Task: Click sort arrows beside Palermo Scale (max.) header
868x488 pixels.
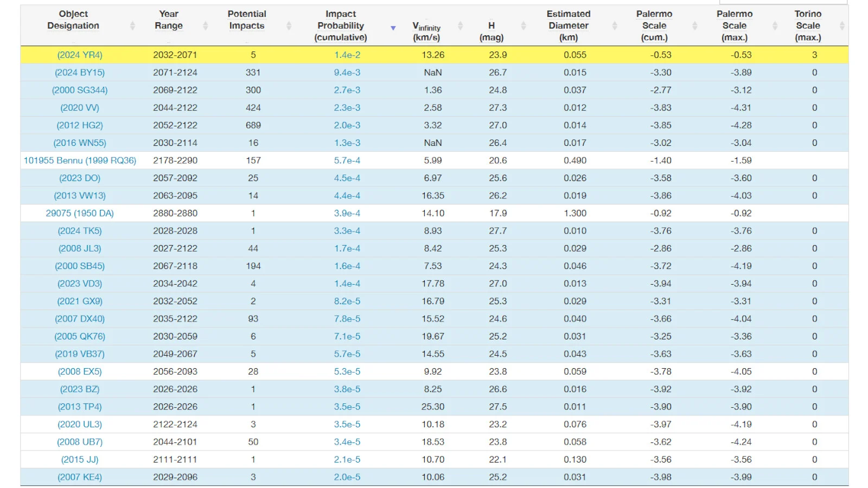Action: coord(775,25)
